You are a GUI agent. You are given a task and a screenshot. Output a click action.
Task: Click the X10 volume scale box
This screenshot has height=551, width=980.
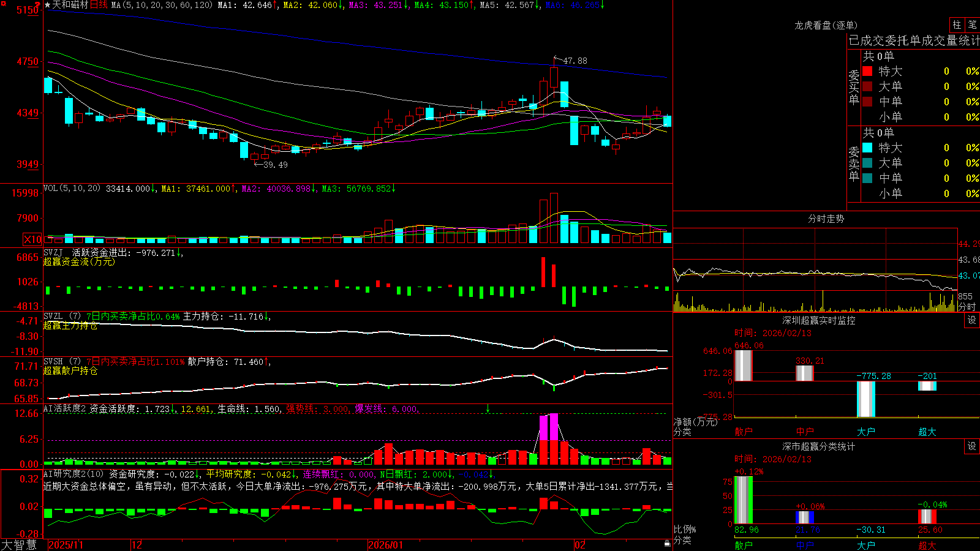32,239
